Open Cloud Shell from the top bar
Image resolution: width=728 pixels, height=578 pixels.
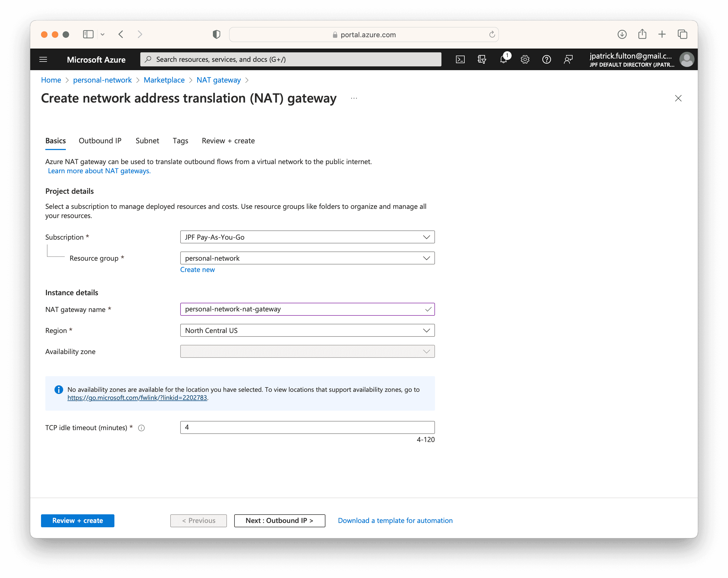tap(460, 59)
